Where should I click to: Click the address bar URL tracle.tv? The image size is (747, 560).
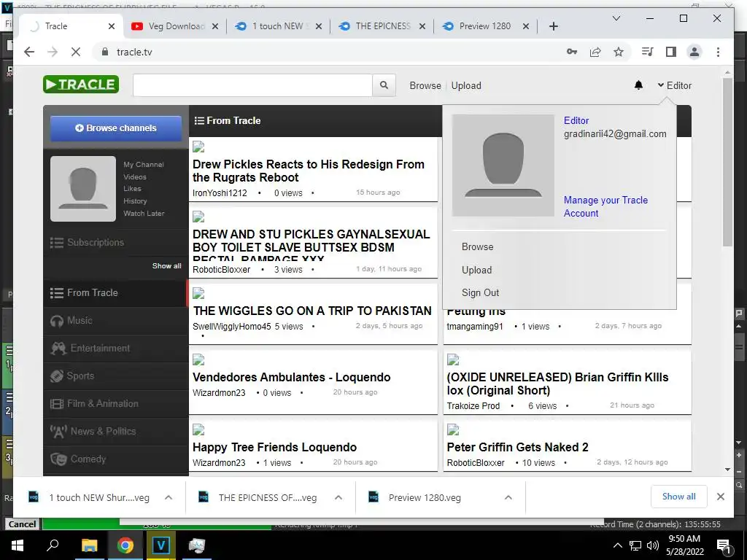click(x=134, y=52)
